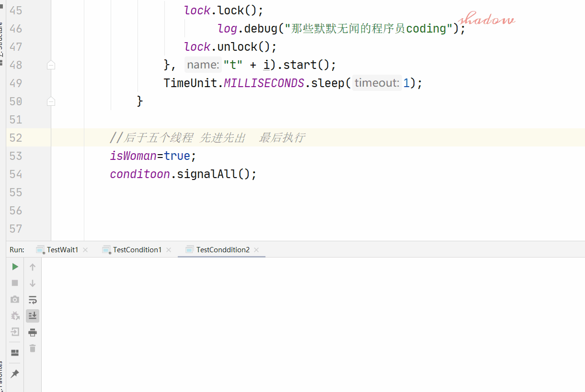The height and width of the screenshot is (392, 585).
Task: Collapse the fold marker at line 50
Action: point(51,101)
